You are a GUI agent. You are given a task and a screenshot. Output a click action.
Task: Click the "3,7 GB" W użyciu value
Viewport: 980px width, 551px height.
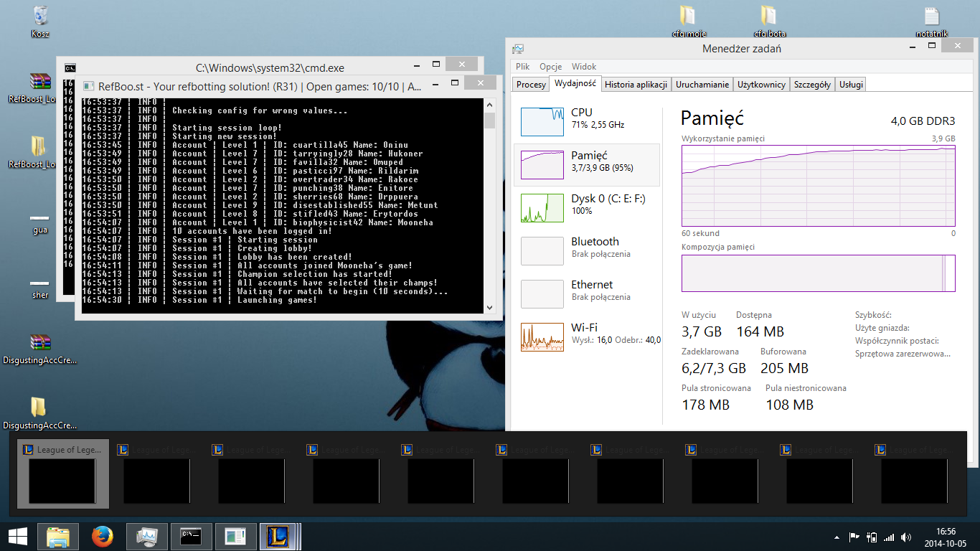click(702, 331)
